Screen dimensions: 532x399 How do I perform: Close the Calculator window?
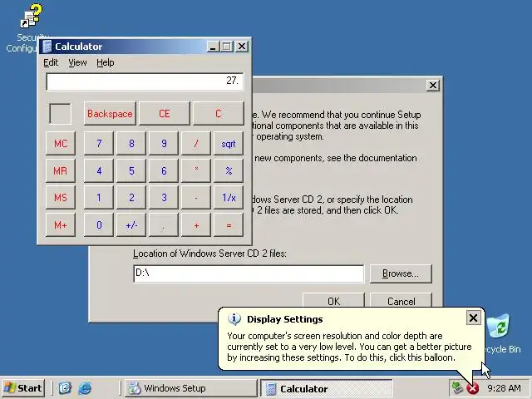pos(242,47)
